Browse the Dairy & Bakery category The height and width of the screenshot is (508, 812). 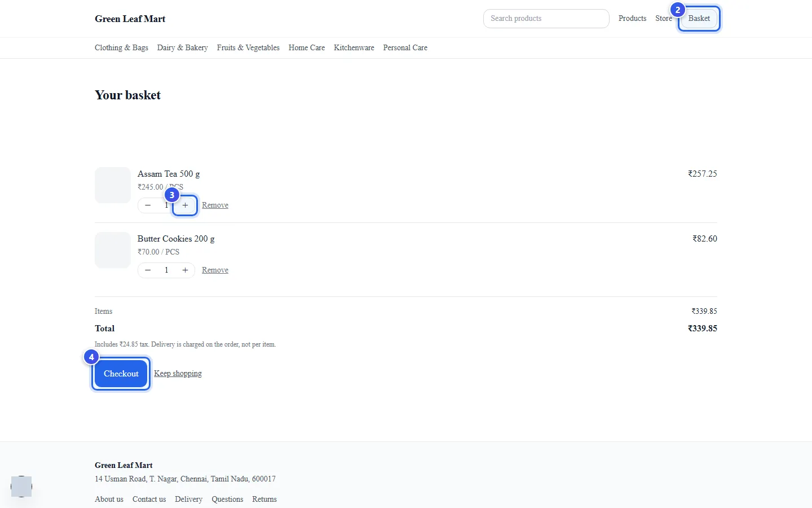point(182,48)
